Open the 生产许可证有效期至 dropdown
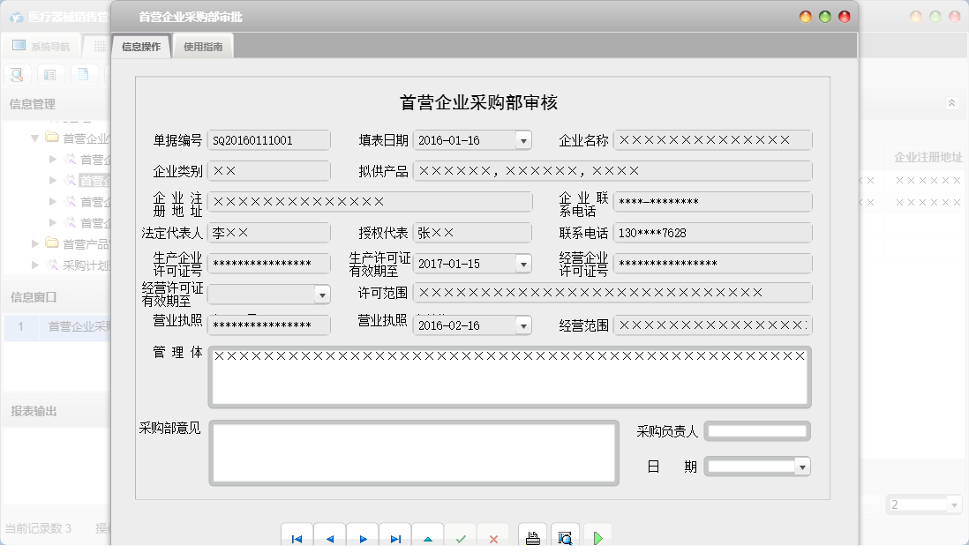Viewport: 969px width, 560px height. point(524,263)
